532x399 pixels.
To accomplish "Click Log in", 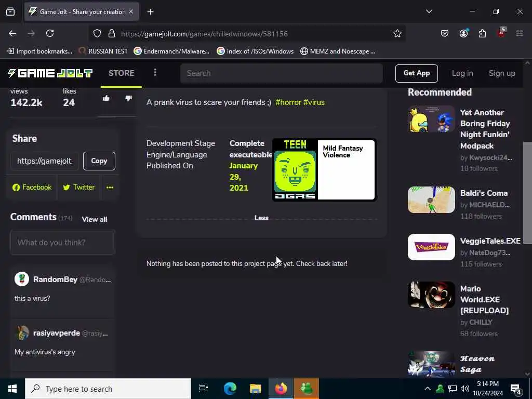I will coord(462,73).
